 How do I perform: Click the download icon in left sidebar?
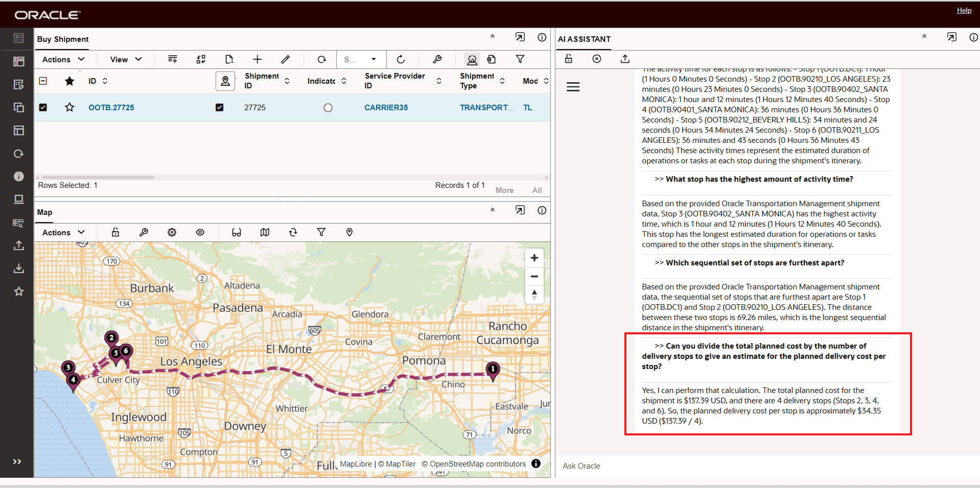[x=19, y=268]
